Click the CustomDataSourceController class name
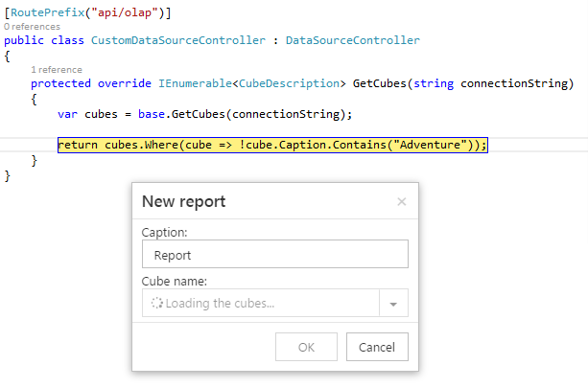This screenshot has width=588, height=388. coord(178,40)
